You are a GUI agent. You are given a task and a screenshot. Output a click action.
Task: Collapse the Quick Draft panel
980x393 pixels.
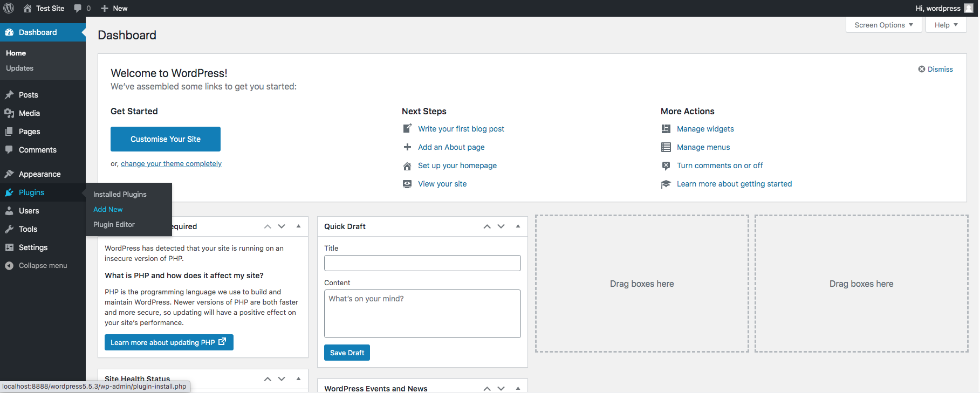[x=518, y=226]
